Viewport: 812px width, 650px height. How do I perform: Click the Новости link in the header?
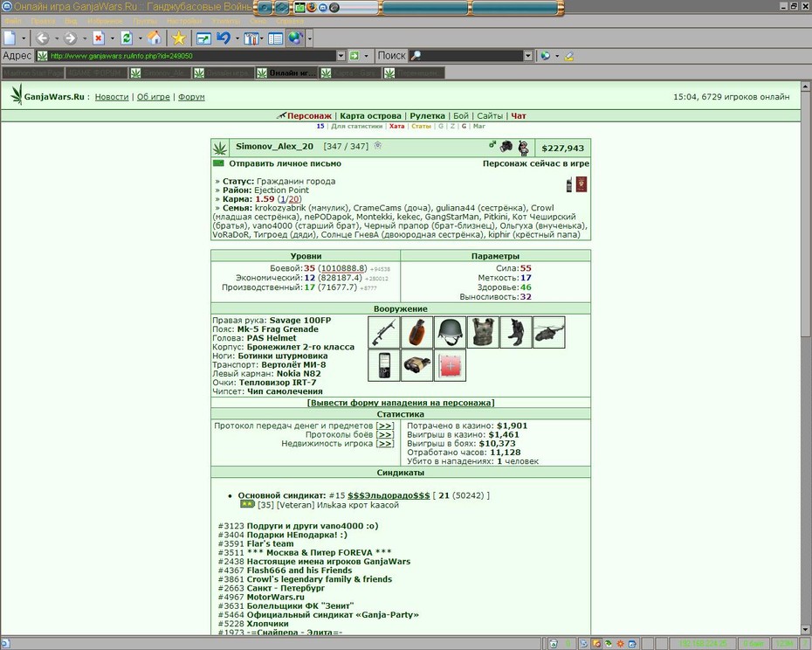pos(112,97)
